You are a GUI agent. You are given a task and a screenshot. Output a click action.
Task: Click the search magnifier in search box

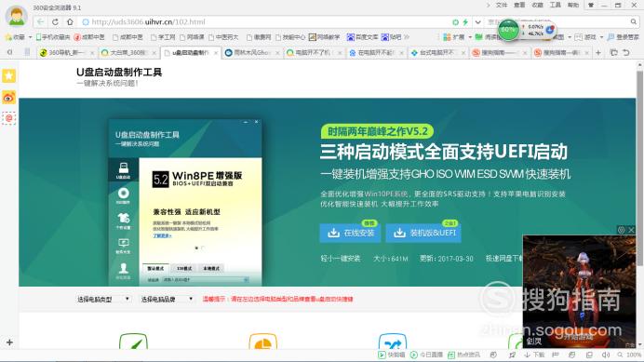pos(634,21)
